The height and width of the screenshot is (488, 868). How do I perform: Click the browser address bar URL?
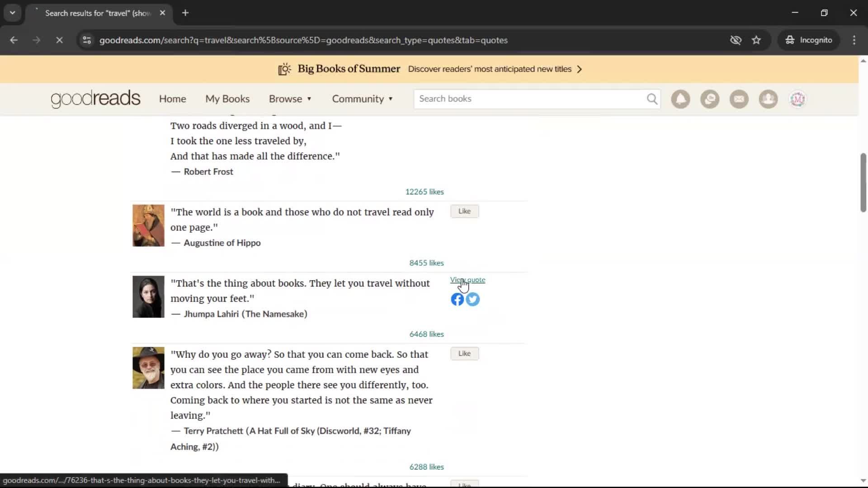pos(303,40)
